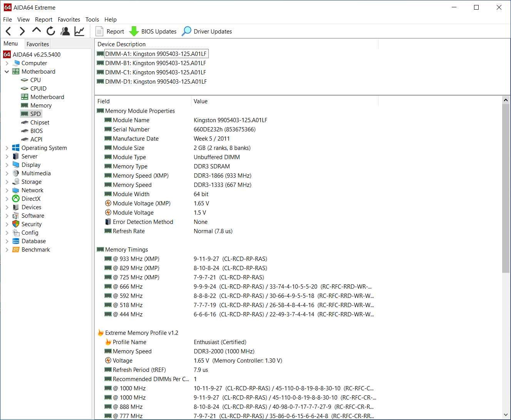Expand the Storage tree node

tap(7, 182)
